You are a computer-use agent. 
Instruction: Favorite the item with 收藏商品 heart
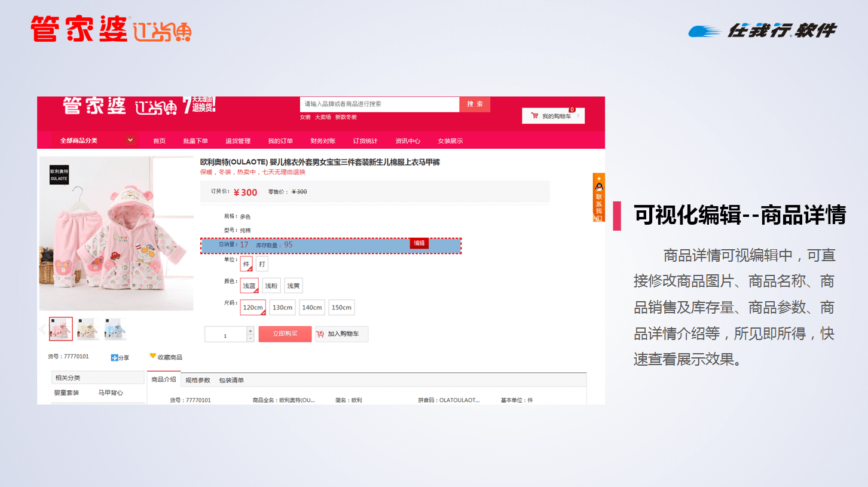click(x=153, y=356)
